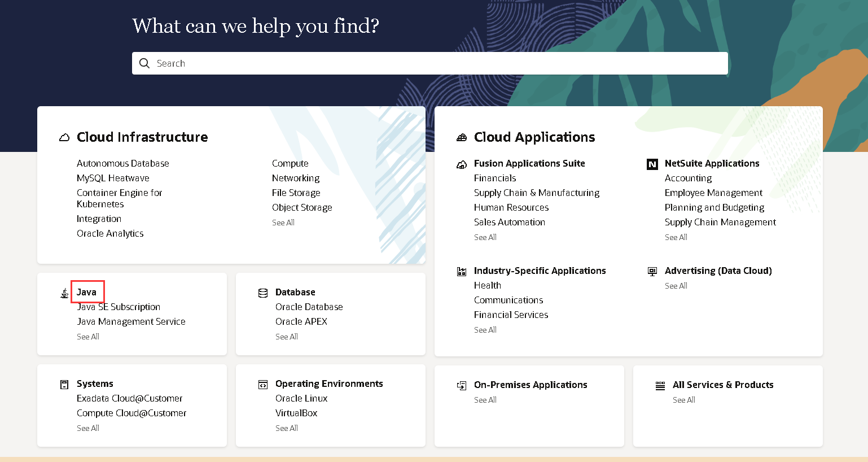
Task: Open the Systems heading link
Action: tap(95, 383)
